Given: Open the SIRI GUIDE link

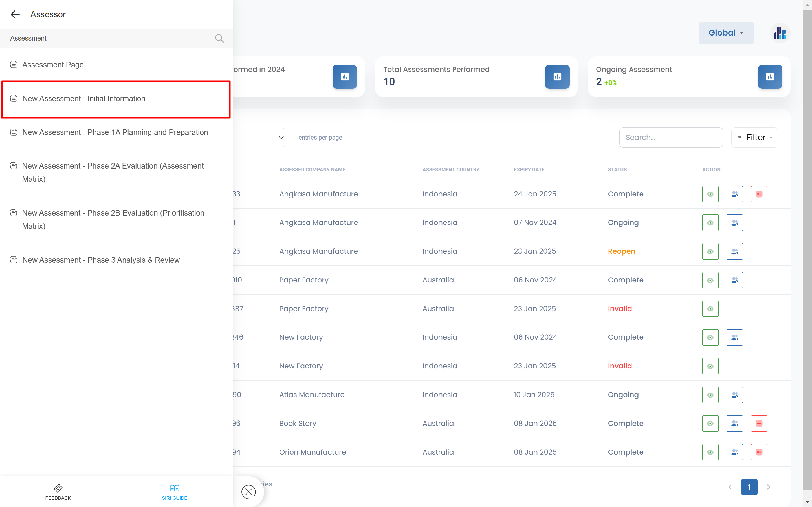Looking at the screenshot, I should click(x=175, y=492).
